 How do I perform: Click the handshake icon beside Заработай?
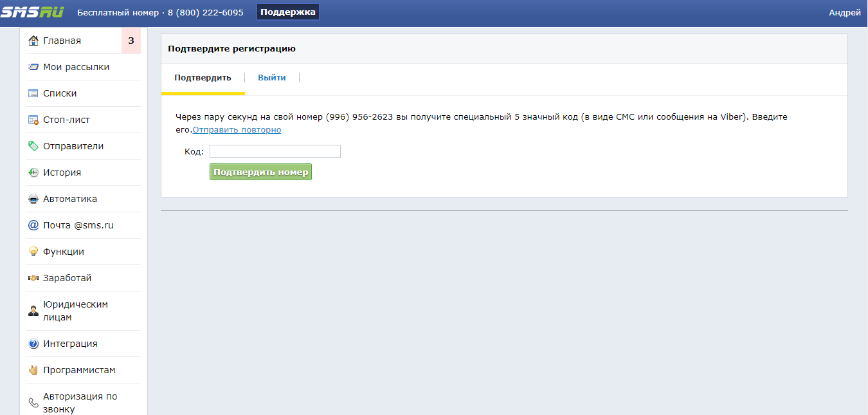[33, 278]
